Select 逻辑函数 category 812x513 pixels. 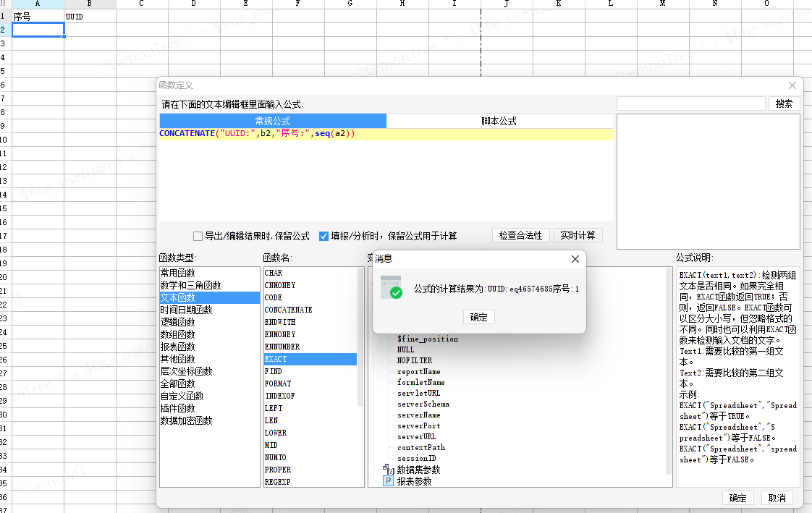click(210, 322)
